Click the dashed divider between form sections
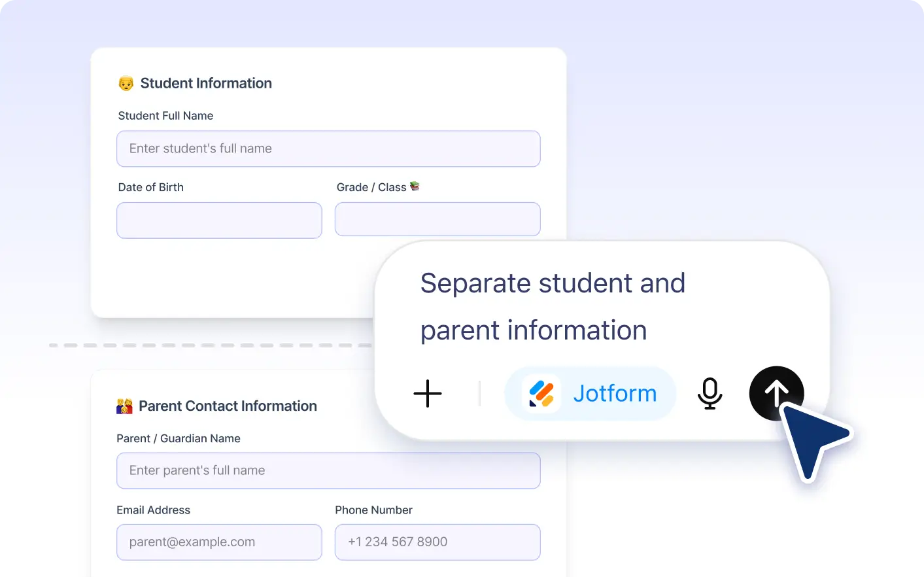The height and width of the screenshot is (577, 924). click(211, 345)
